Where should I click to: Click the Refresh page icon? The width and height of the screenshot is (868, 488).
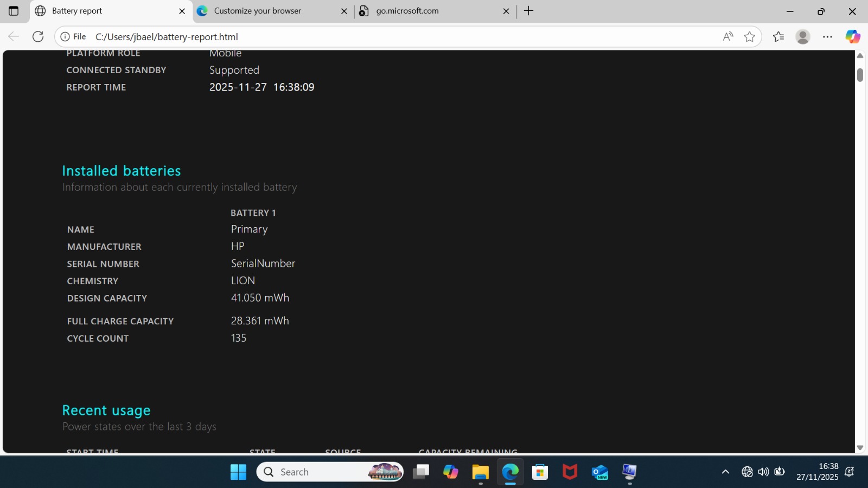click(x=38, y=36)
